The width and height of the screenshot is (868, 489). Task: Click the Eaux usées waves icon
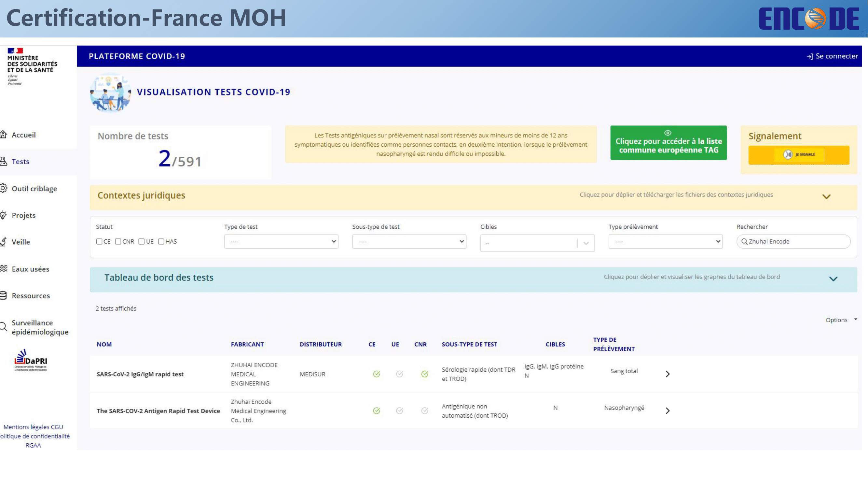3,269
